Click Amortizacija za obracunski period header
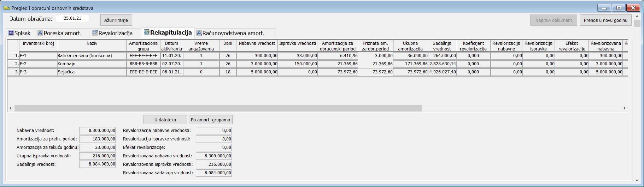 [338, 46]
